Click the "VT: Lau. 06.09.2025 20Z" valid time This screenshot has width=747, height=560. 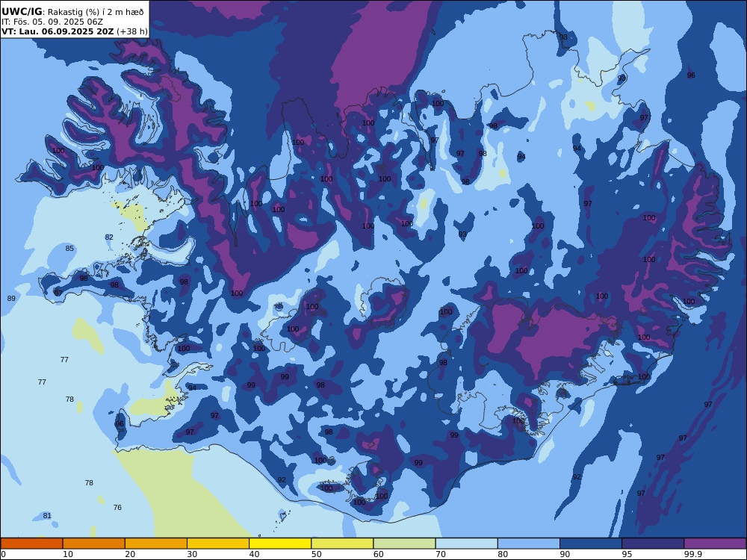58,32
